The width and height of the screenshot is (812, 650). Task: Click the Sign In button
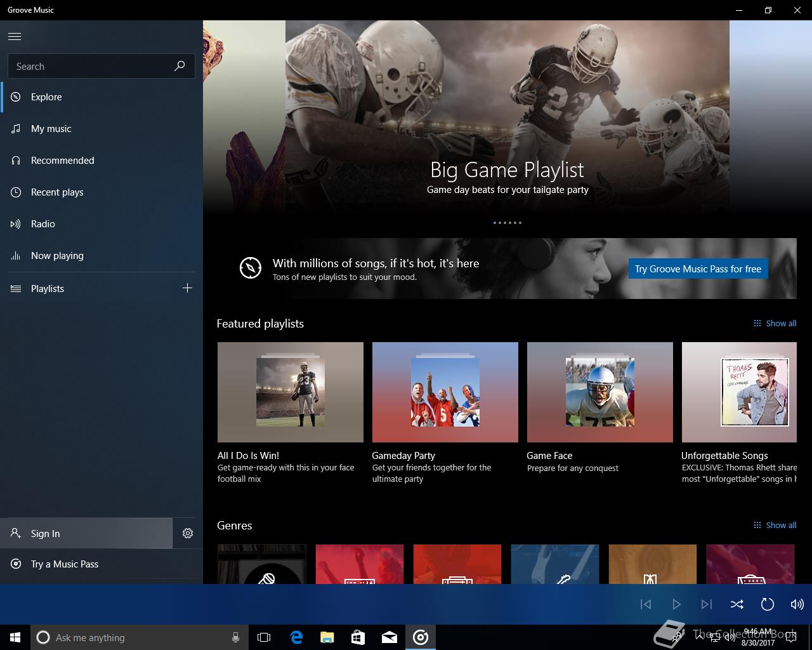(86, 533)
